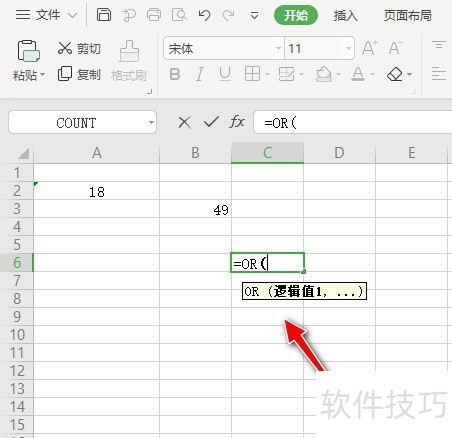Decrease font size with A- icon
Screen dimensions: 452x438
click(x=396, y=48)
